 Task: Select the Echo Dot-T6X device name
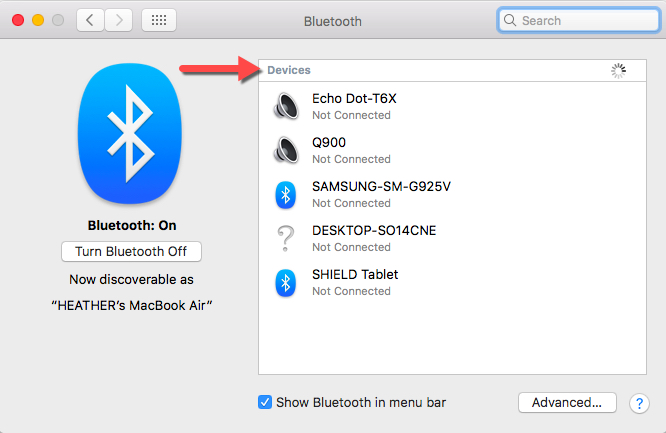point(354,99)
